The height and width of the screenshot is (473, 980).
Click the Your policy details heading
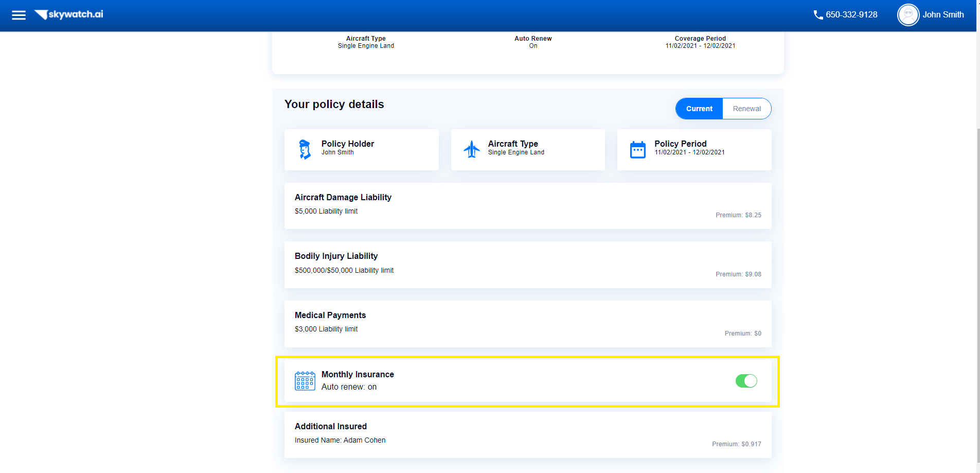(334, 104)
